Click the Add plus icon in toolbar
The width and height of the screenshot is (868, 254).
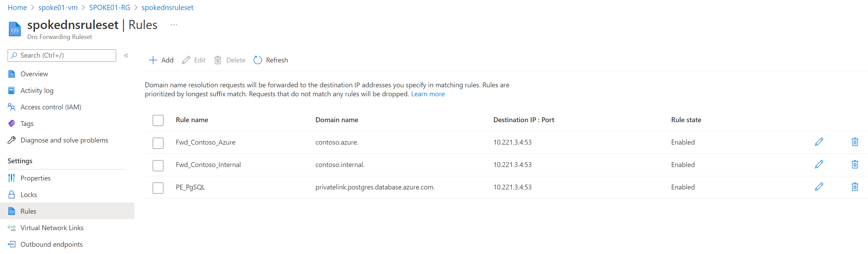pyautogui.click(x=153, y=60)
